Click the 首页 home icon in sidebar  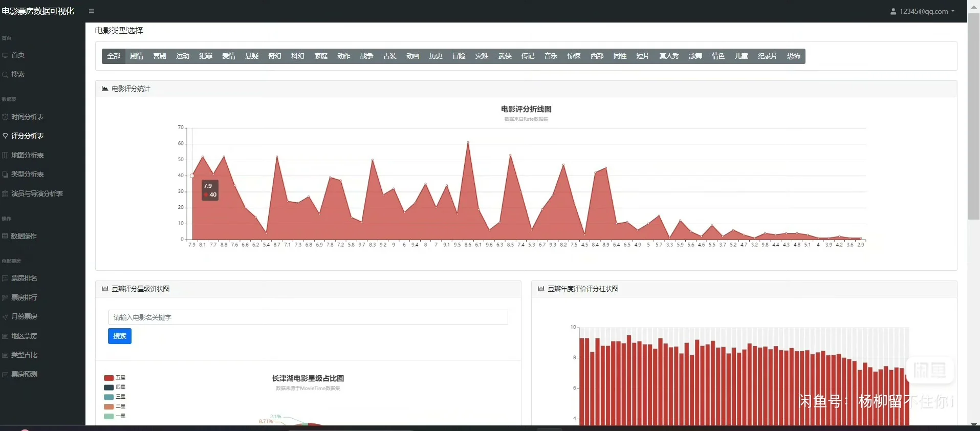click(x=5, y=55)
